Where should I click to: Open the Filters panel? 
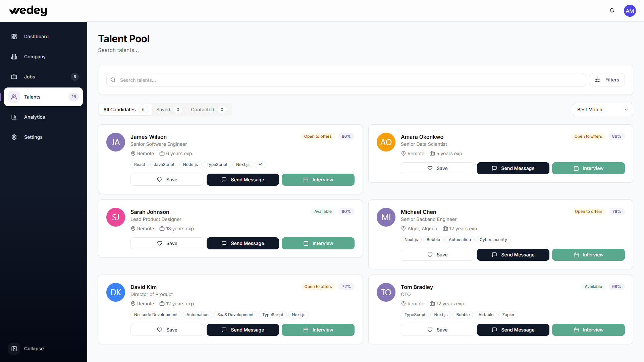607,80
